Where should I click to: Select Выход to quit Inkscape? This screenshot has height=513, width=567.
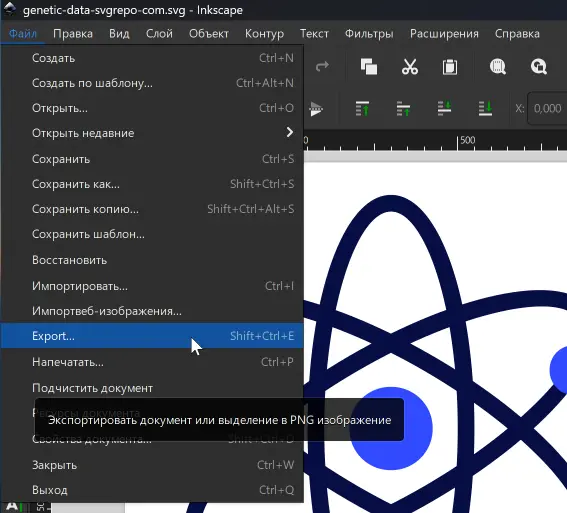152,490
